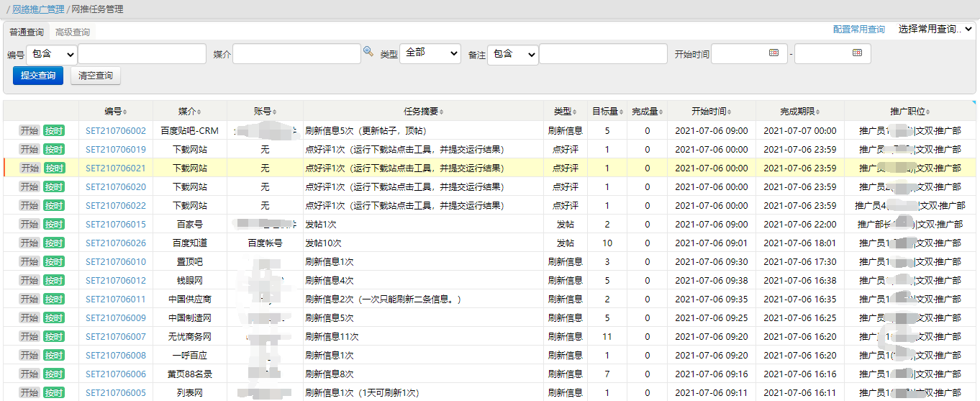
Task: Select 百度贴吧-CRM media cell
Action: click(x=190, y=131)
